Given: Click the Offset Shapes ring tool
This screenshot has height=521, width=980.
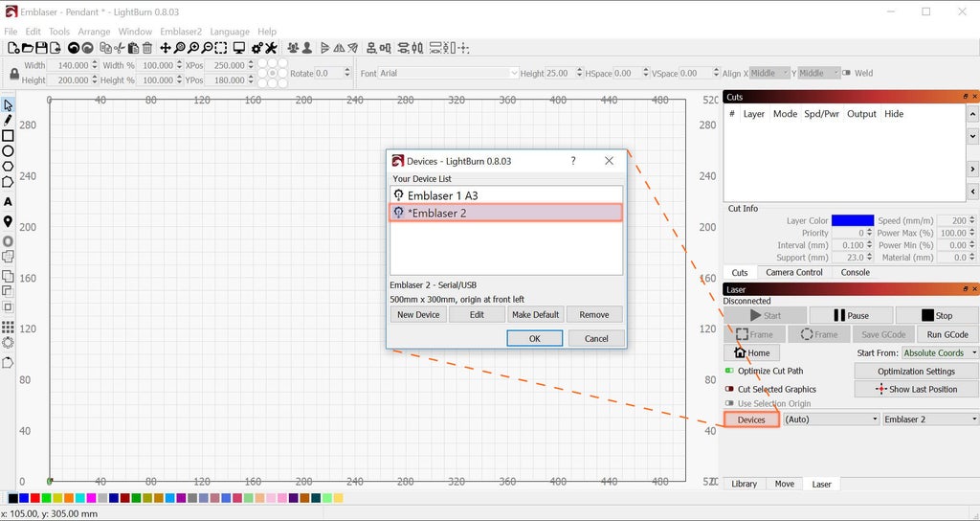Looking at the screenshot, I should pos(8,240).
